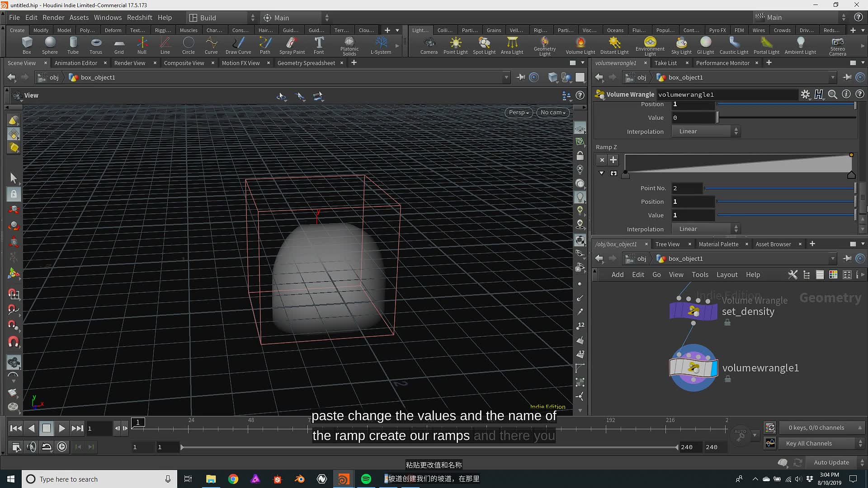Click the Select tool arrow in viewport toolbar

14,178
